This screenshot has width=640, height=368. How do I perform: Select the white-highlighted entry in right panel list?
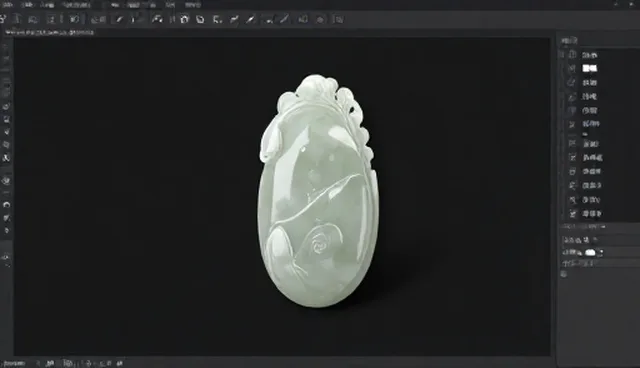[590, 68]
